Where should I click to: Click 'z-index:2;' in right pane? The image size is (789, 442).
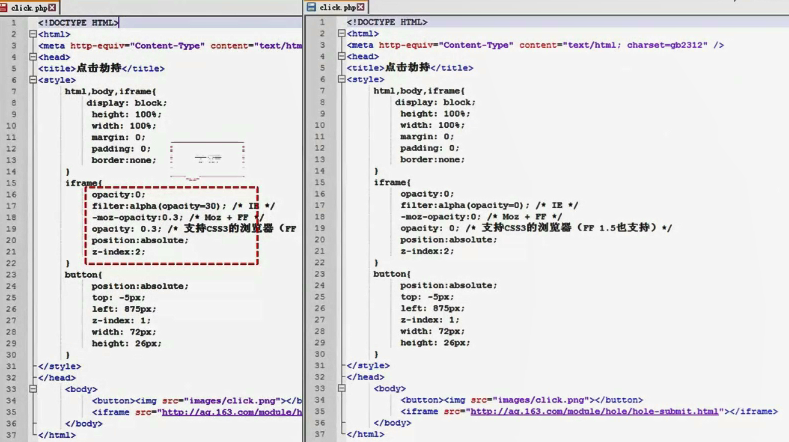[427, 251]
